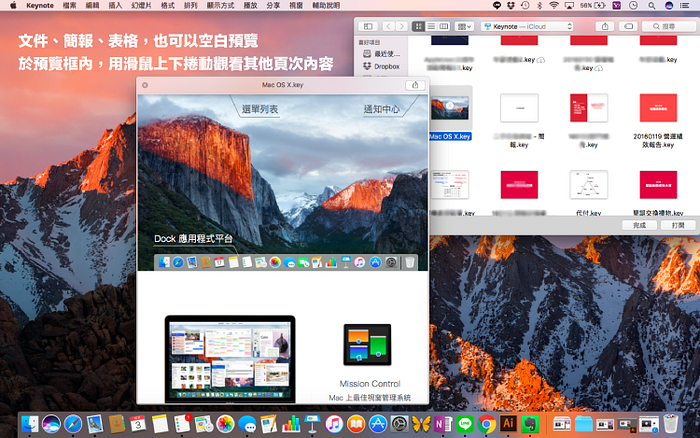Viewport: 700px width, 438px height.
Task: Launch Numbers from the Dock
Action: 291,424
